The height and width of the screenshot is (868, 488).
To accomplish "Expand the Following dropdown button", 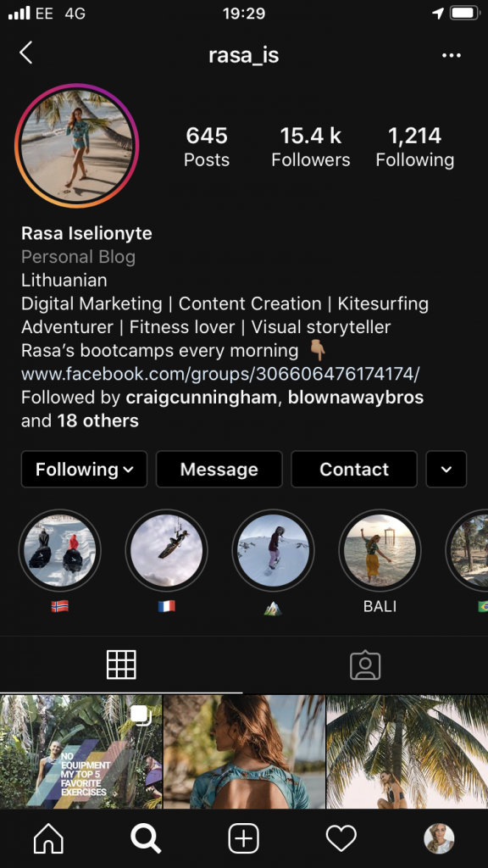I will pyautogui.click(x=84, y=470).
